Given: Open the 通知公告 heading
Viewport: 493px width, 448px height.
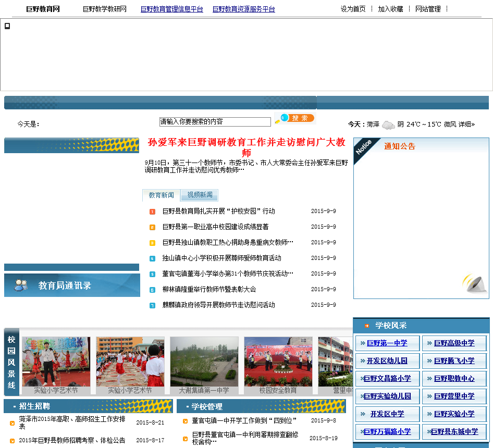Looking at the screenshot, I should click(x=400, y=146).
